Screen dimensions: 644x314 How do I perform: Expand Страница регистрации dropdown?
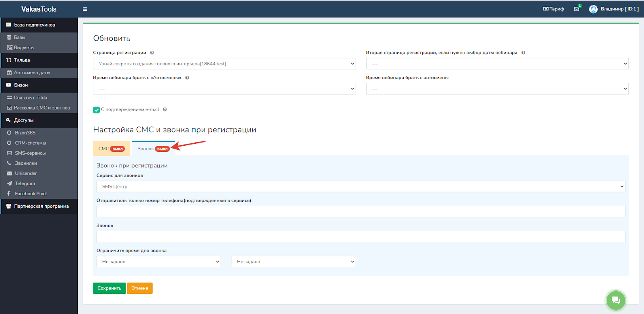224,64
